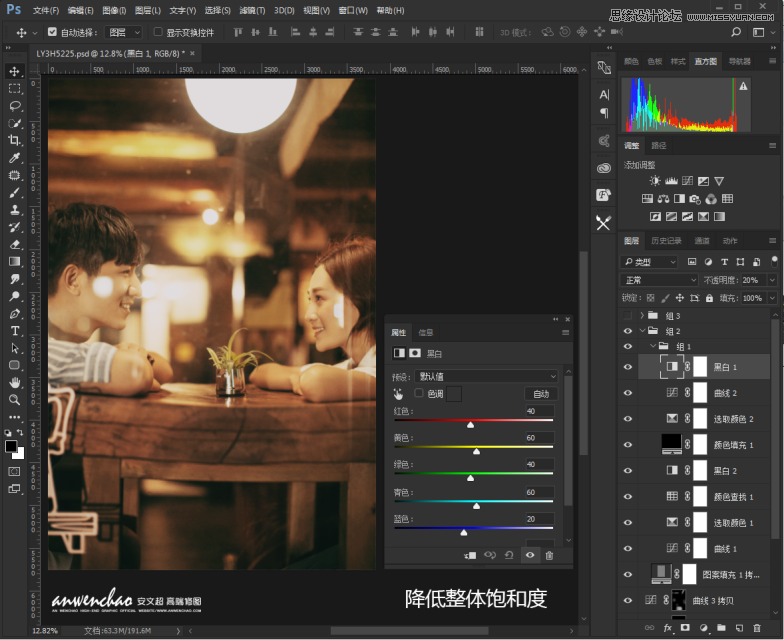
Task: Click the 红色 slider handle
Action: point(470,425)
